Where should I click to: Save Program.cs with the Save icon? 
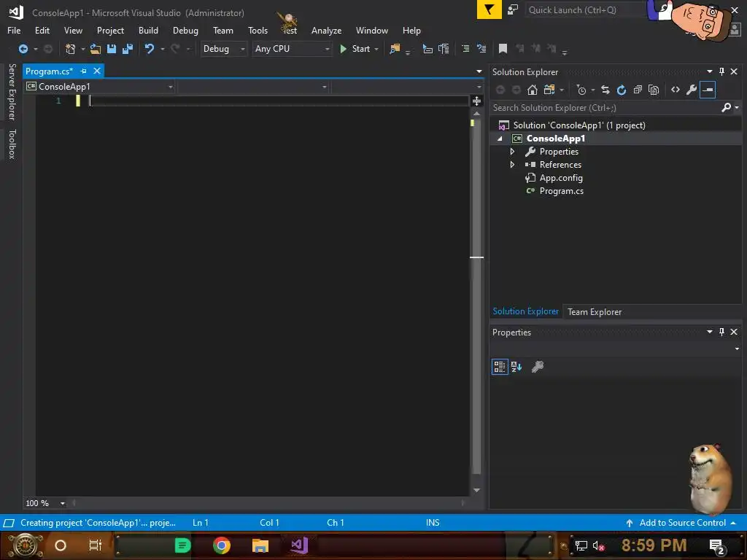coord(112,49)
